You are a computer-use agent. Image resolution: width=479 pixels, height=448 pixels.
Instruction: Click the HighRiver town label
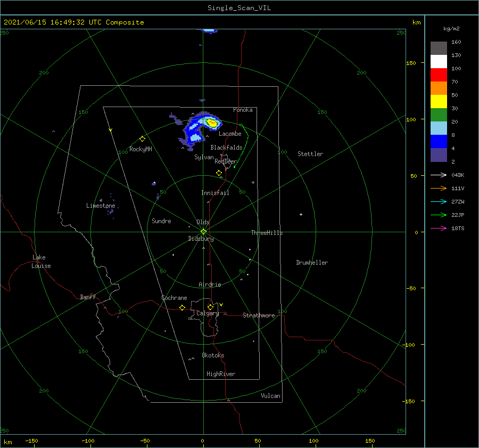(x=221, y=374)
